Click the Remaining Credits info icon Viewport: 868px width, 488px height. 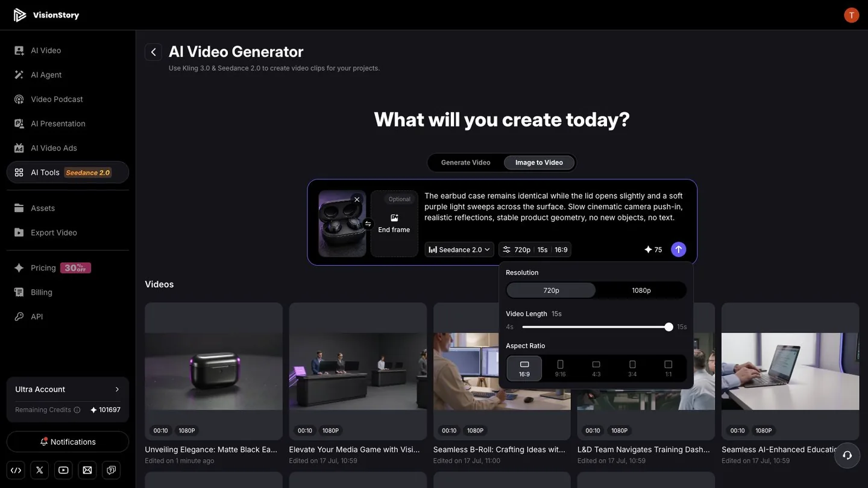[x=77, y=410]
